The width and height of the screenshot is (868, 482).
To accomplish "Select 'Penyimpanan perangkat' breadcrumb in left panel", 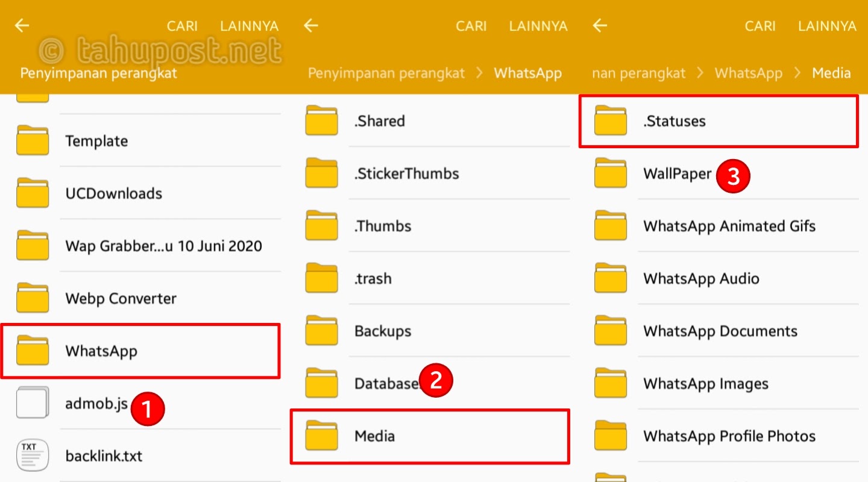I will pos(99,74).
